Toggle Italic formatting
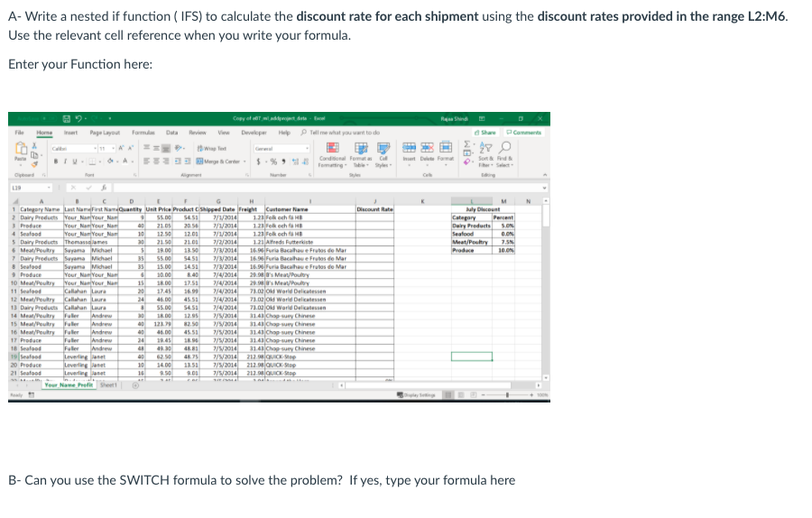This screenshot has width=812, height=518. tap(65, 162)
